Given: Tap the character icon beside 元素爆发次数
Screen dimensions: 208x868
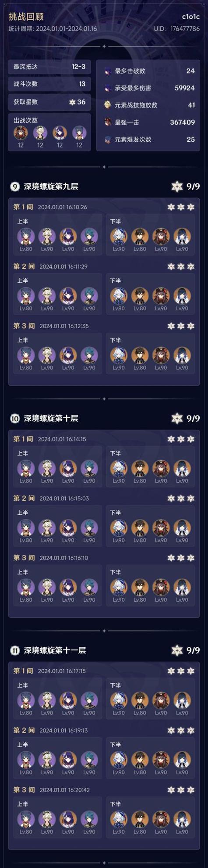Looking at the screenshot, I should point(107,140).
